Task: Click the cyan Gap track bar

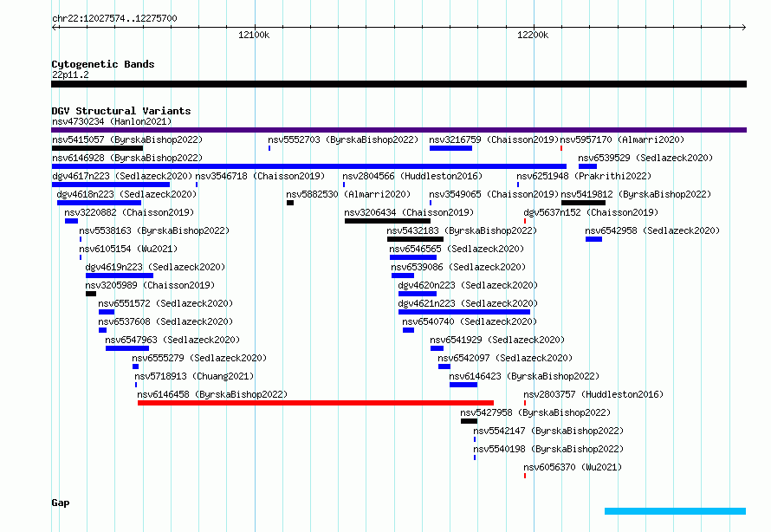Action: pos(675,511)
